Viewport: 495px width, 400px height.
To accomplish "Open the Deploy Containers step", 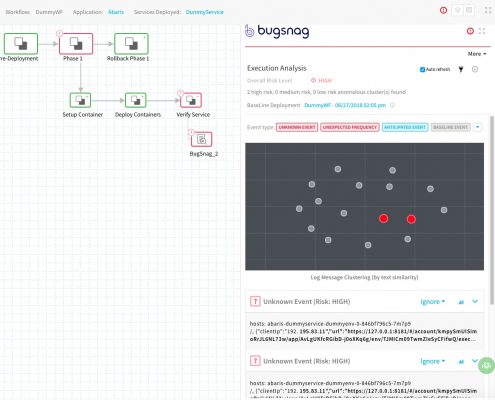I will pos(136,100).
